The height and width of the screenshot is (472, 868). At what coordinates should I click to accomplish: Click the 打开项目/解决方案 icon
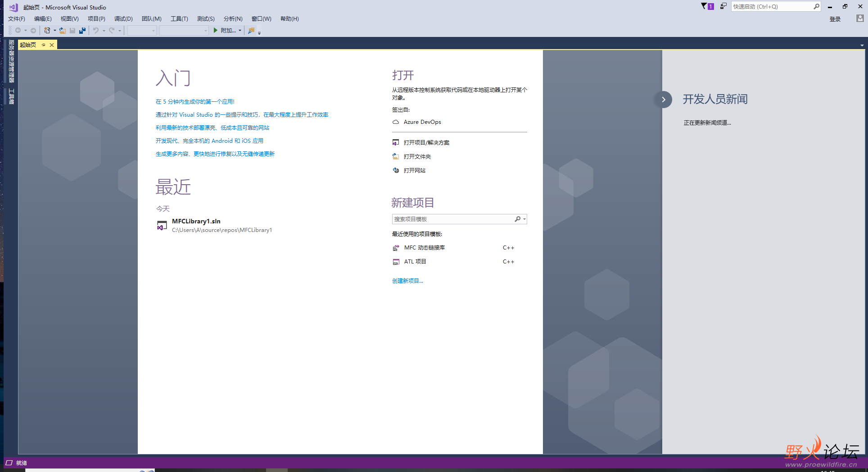coord(396,142)
